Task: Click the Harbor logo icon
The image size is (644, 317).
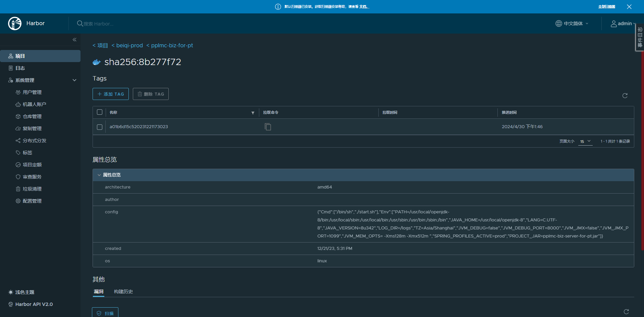Action: 15,23
